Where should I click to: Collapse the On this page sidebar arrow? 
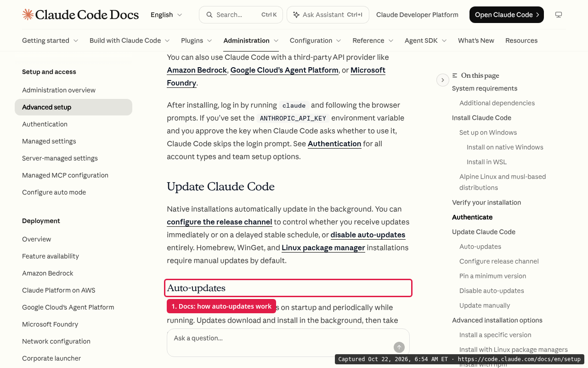(x=442, y=80)
